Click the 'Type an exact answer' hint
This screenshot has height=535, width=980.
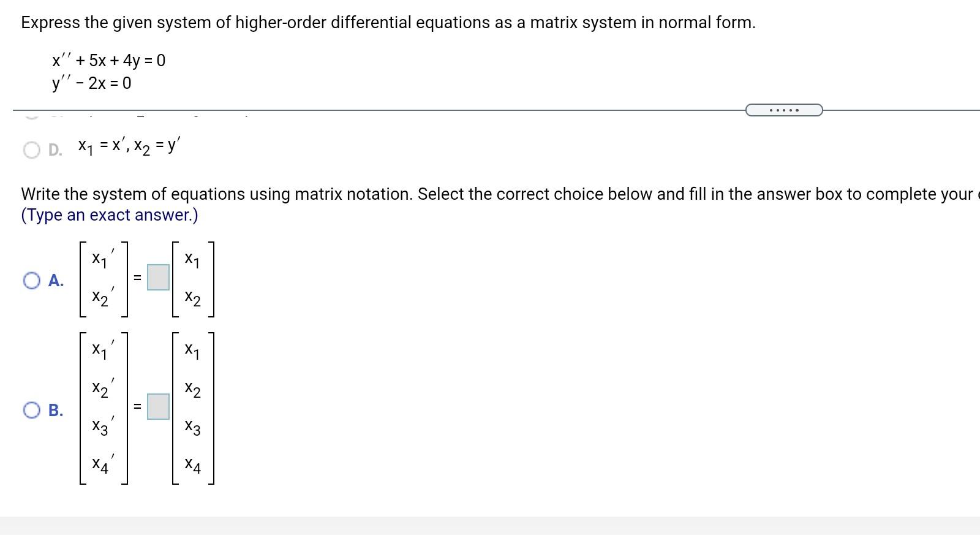click(x=110, y=215)
